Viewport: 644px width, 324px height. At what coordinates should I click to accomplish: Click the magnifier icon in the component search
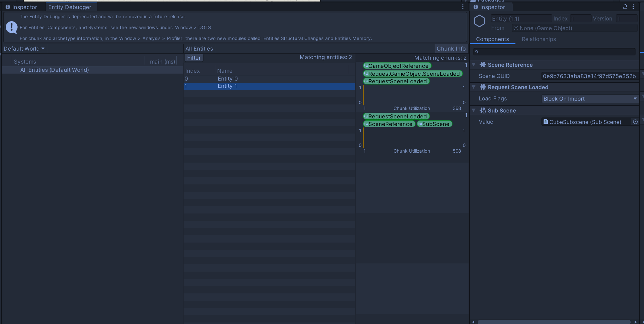pyautogui.click(x=477, y=52)
